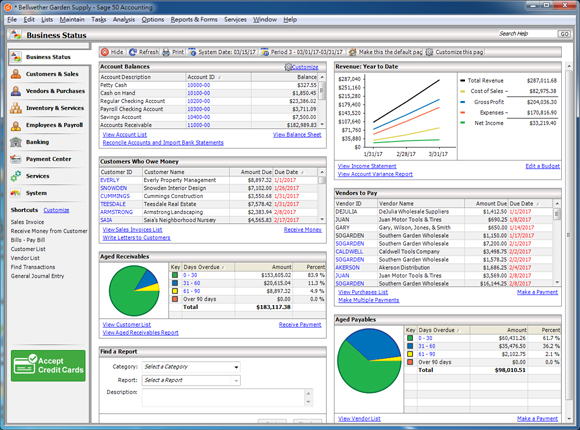Screen dimensions: 580x430
Task: Open Customers & Sales navigation icon
Action: click(16, 74)
